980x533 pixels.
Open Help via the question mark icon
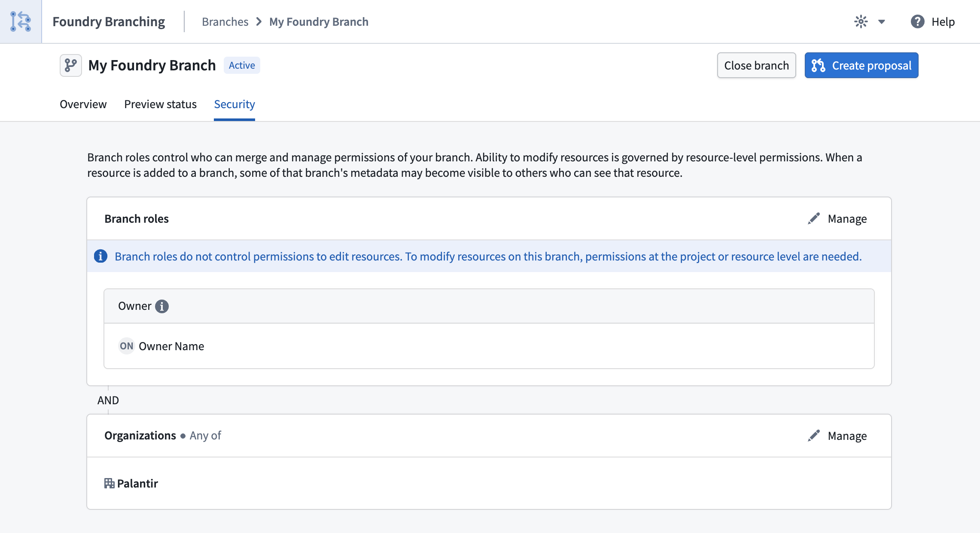[917, 21]
